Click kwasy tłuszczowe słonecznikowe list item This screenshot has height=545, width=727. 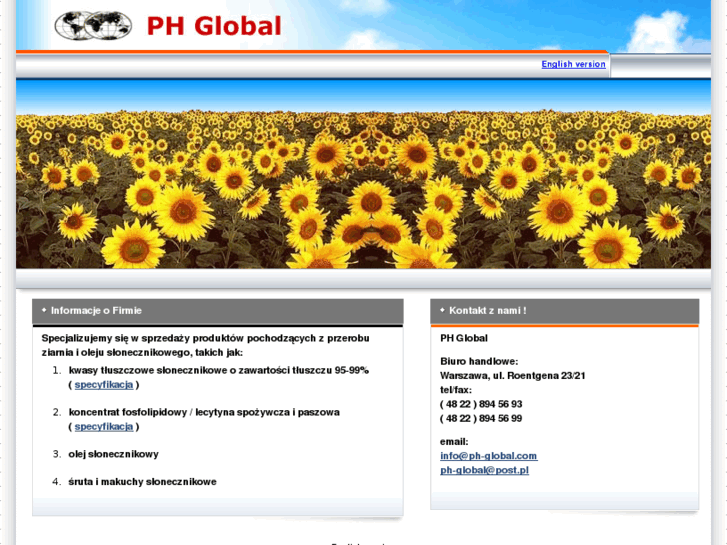pyautogui.click(x=219, y=370)
